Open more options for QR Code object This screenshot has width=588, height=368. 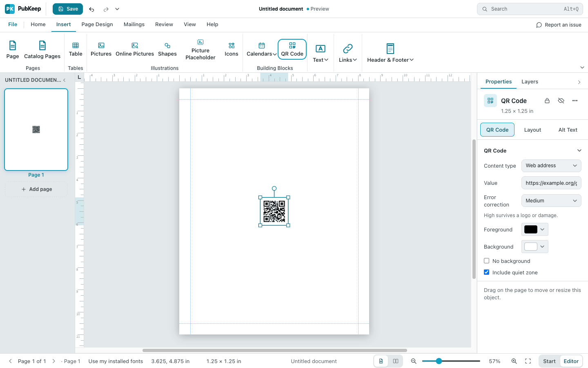(575, 101)
